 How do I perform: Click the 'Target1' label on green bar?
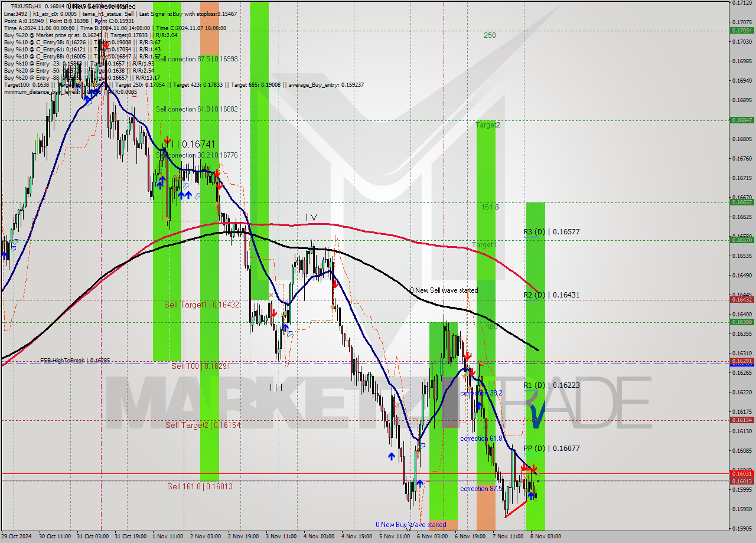pos(484,244)
